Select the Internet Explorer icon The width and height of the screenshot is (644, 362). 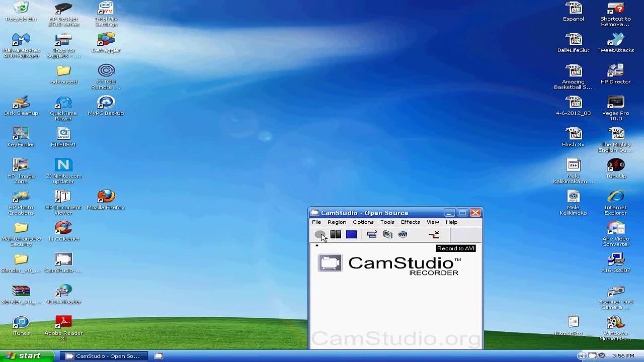click(x=616, y=203)
